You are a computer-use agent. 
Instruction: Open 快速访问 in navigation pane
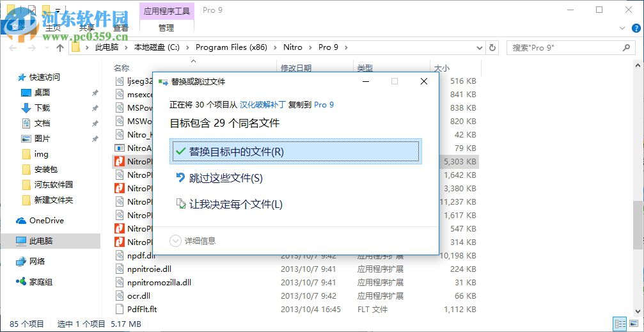[44, 77]
